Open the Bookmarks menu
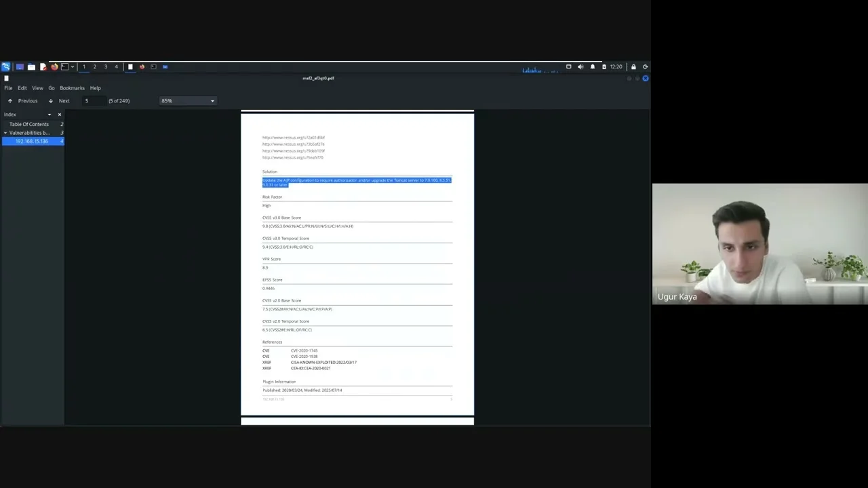This screenshot has height=488, width=868. point(72,88)
